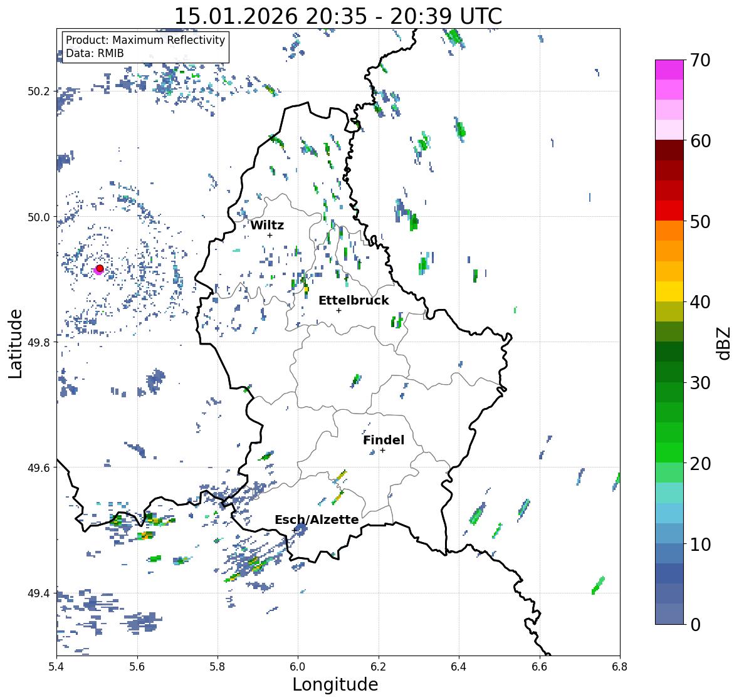This screenshot has width=739, height=700.
Task: Click the plus marker below Findel
Action: (383, 451)
